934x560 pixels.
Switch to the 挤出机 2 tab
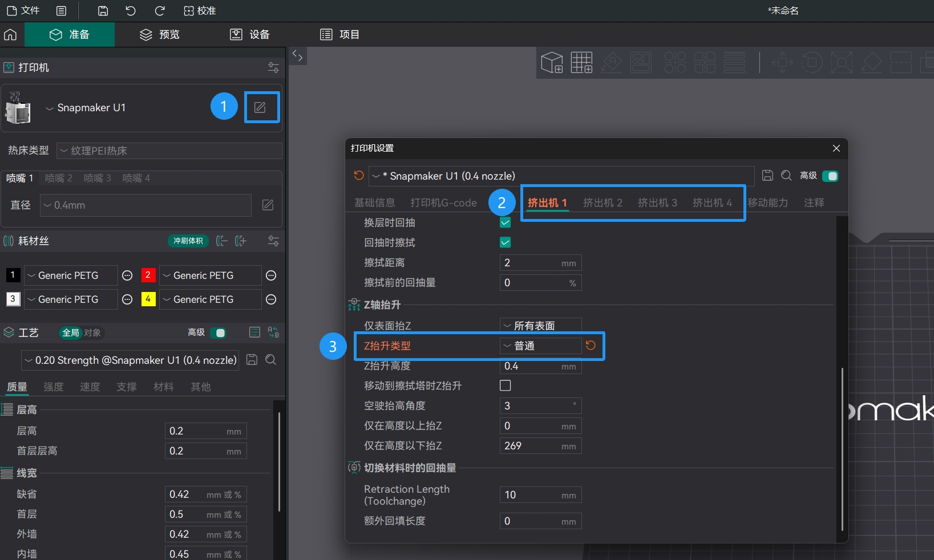(x=603, y=203)
